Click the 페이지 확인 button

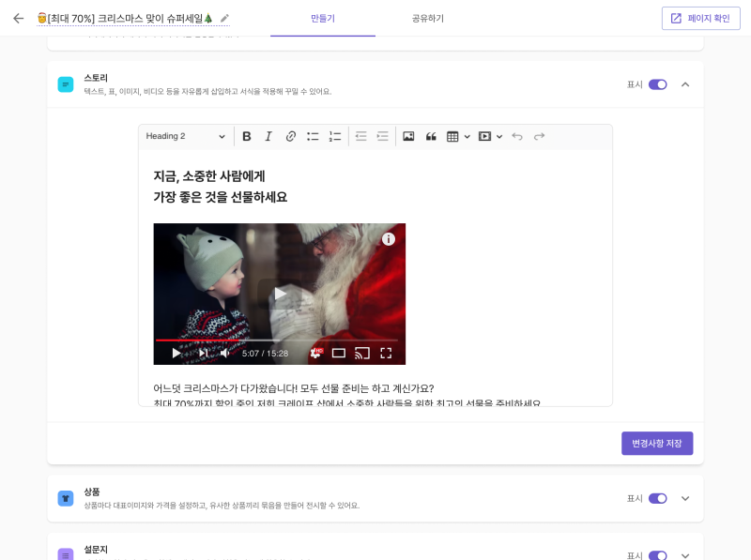click(x=701, y=18)
